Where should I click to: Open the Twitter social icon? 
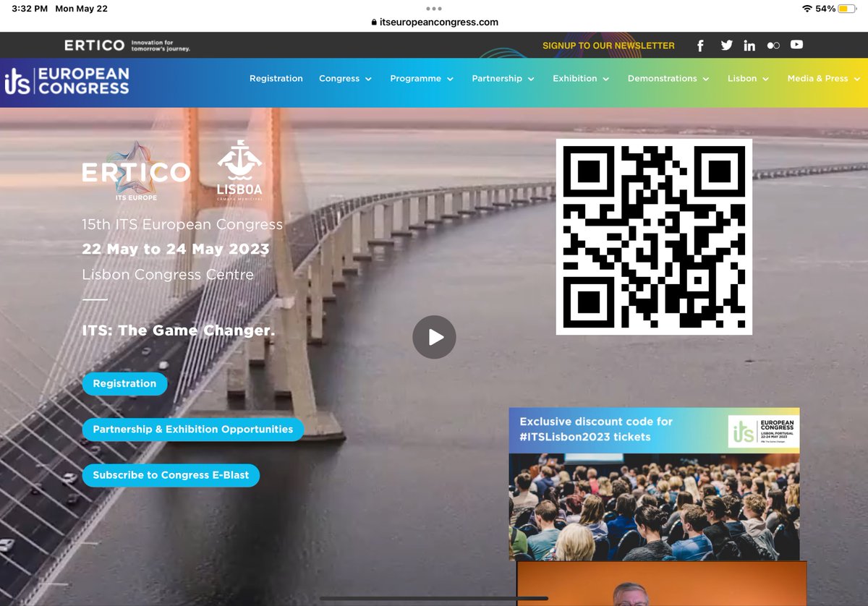(x=727, y=46)
